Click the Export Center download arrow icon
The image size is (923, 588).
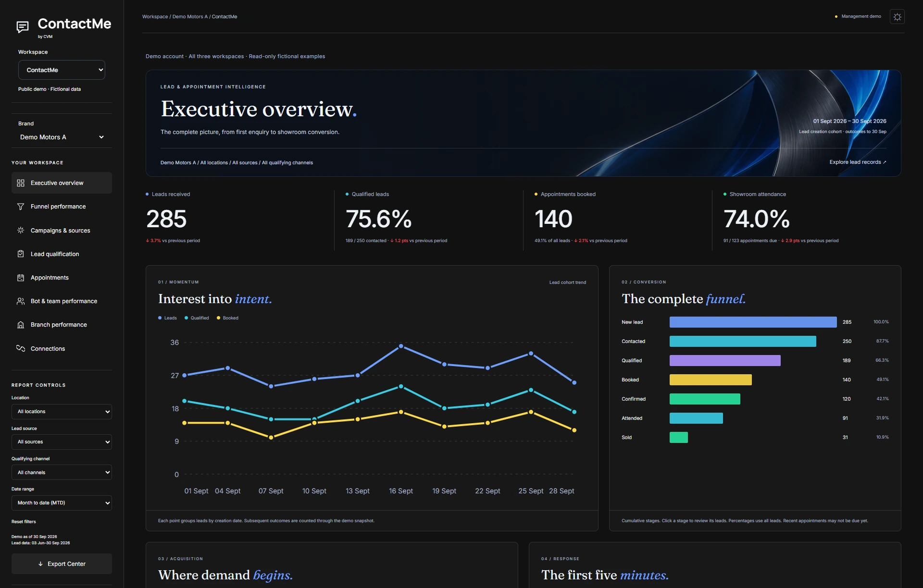[x=40, y=564]
